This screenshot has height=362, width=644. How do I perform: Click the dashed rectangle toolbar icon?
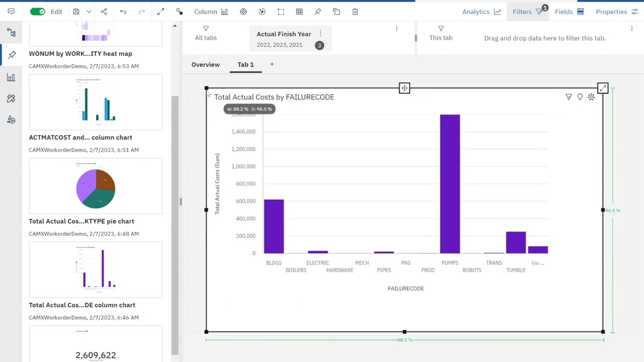[x=281, y=12]
